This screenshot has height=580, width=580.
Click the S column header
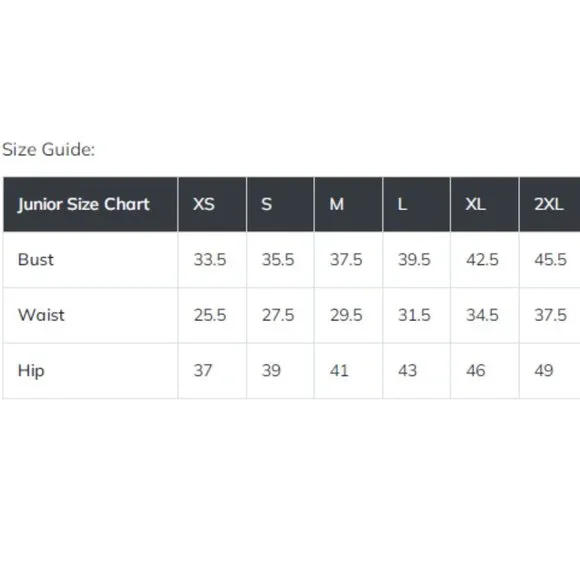click(280, 204)
